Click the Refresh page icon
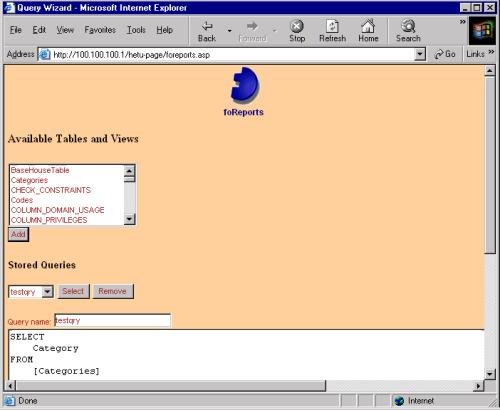This screenshot has height=410, width=500. pyautogui.click(x=332, y=26)
